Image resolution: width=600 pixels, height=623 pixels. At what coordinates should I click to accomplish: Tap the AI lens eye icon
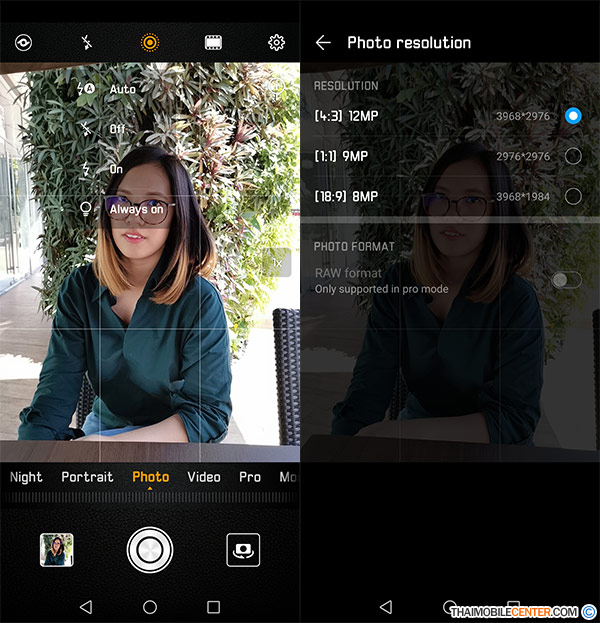point(23,43)
